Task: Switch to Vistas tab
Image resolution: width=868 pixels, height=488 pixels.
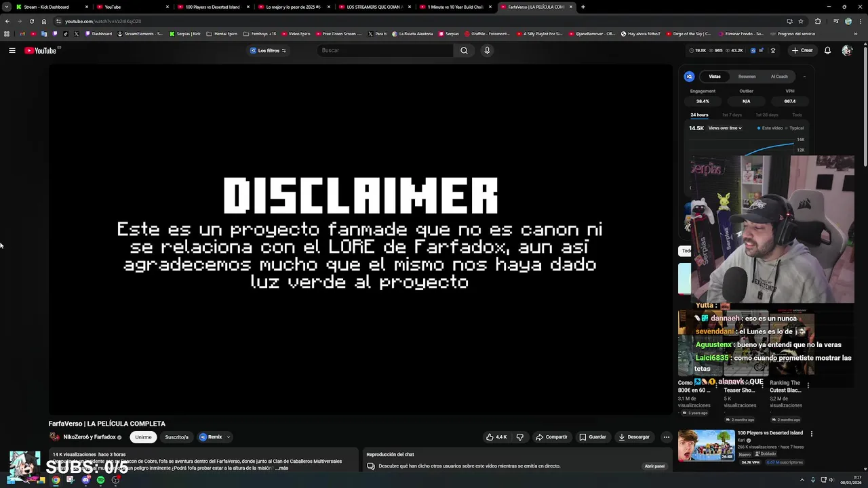Action: click(x=715, y=77)
